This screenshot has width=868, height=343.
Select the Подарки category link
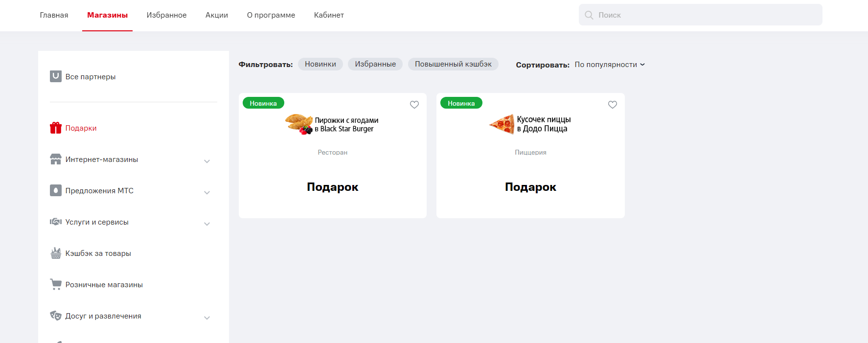(x=81, y=128)
